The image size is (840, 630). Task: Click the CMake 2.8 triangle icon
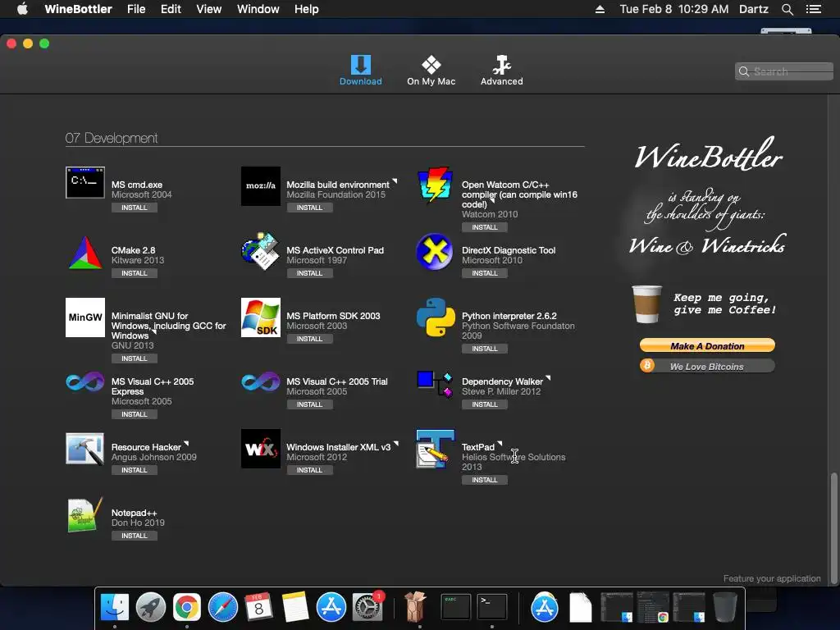[x=85, y=253]
